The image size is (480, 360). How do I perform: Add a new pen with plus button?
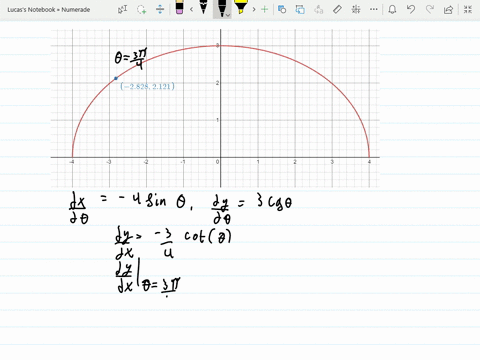[x=265, y=9]
